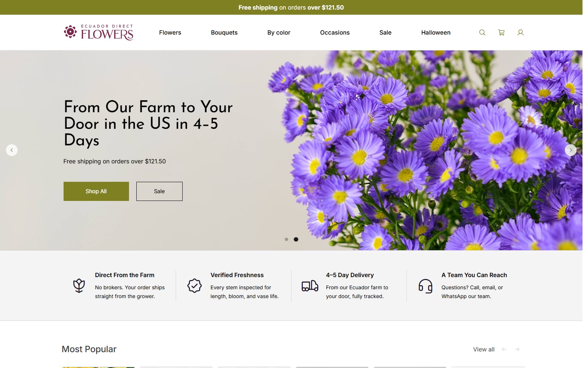Click the 'Most Popular' section title
This screenshot has width=588, height=368.
point(89,349)
